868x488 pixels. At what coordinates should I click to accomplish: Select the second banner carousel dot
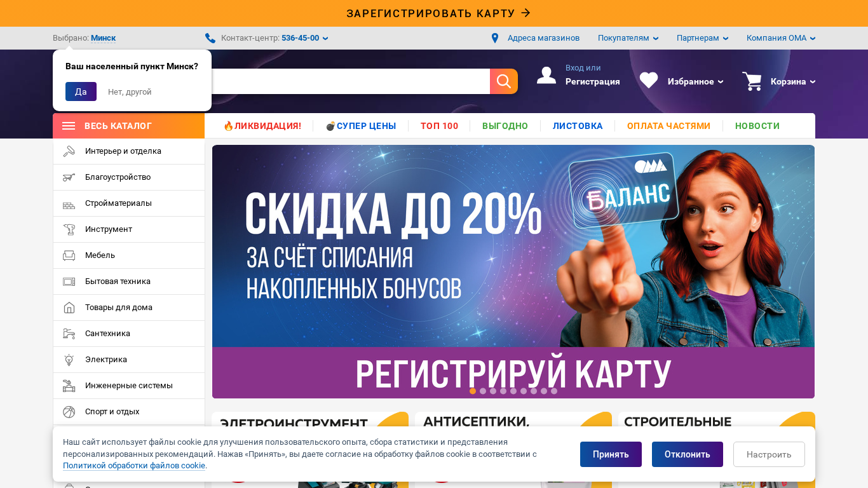(483, 391)
